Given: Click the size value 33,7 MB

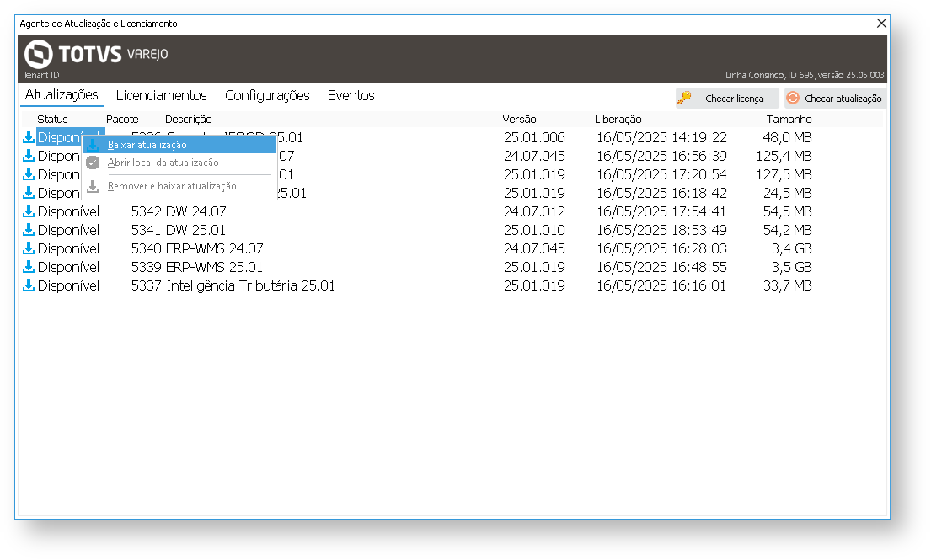Looking at the screenshot, I should pos(787,285).
